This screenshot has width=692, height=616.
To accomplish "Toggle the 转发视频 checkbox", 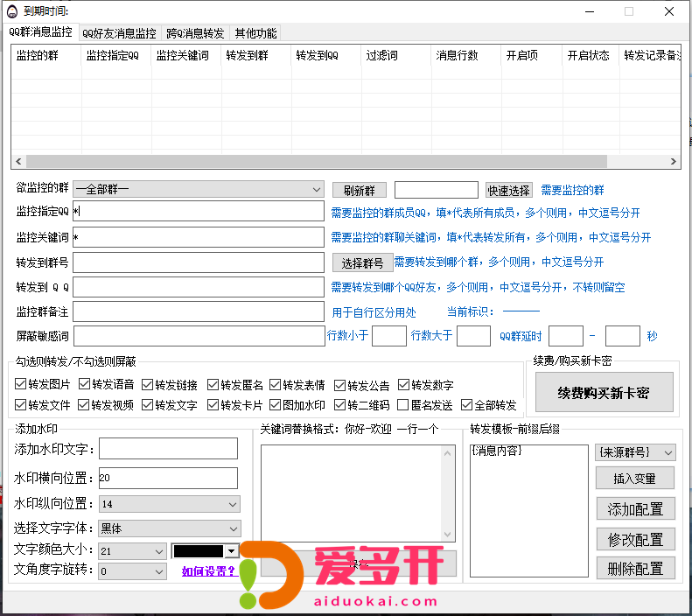I will pyautogui.click(x=83, y=404).
